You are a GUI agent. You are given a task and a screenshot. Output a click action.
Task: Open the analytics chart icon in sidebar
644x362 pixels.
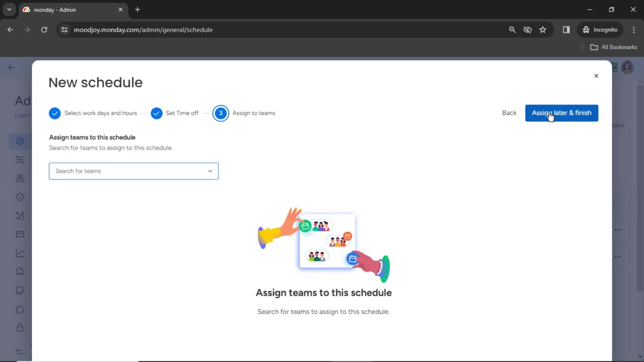[19, 253]
